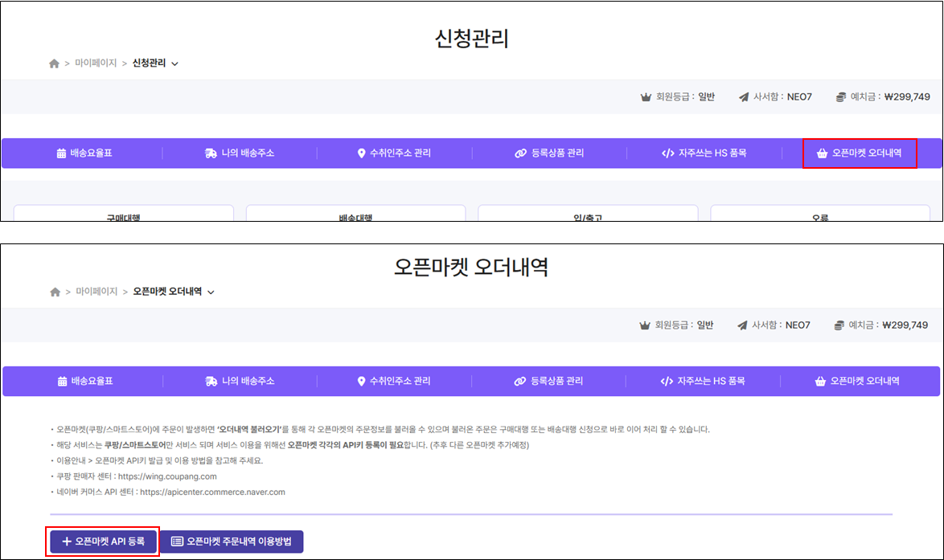
Task: Click the 오픈마켓 주문내역 이용방법 button
Action: [x=232, y=542]
